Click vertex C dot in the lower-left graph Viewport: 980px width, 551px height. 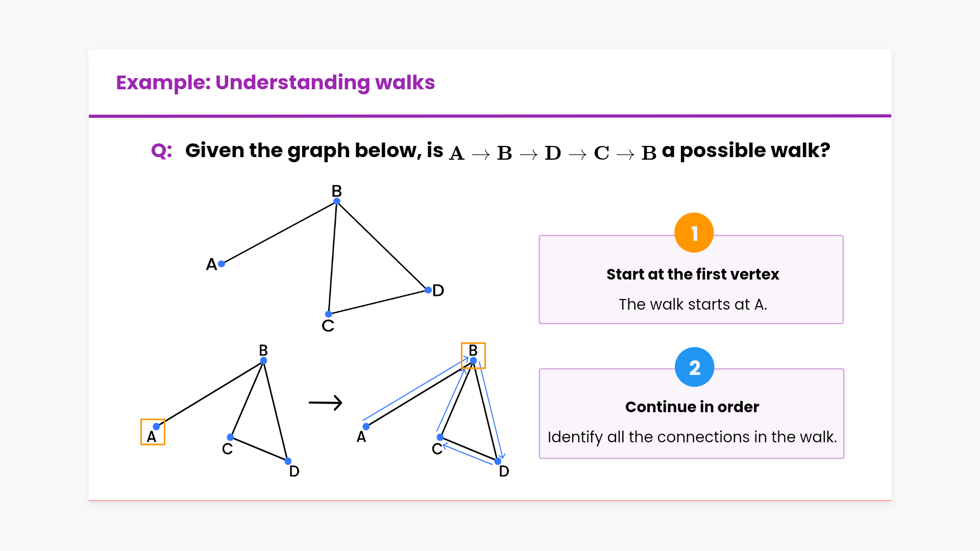(x=230, y=437)
